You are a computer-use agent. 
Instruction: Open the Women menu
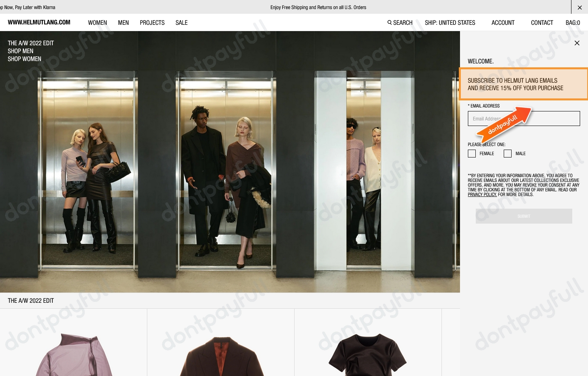(x=97, y=23)
